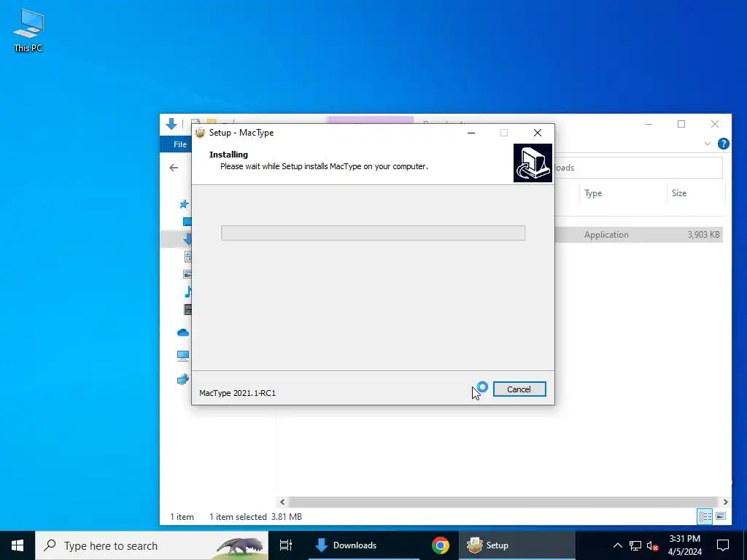Cancel the MacType installation
747x560 pixels.
(519, 389)
